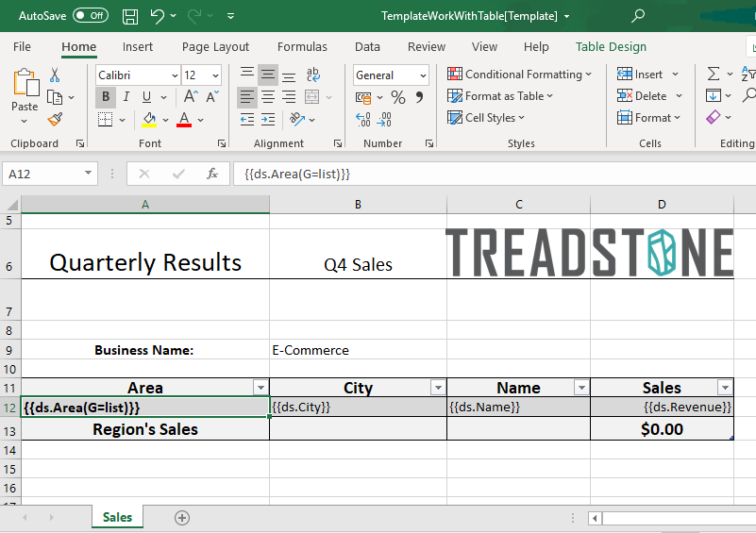
Task: Switch to the Formulas tab
Action: click(302, 47)
